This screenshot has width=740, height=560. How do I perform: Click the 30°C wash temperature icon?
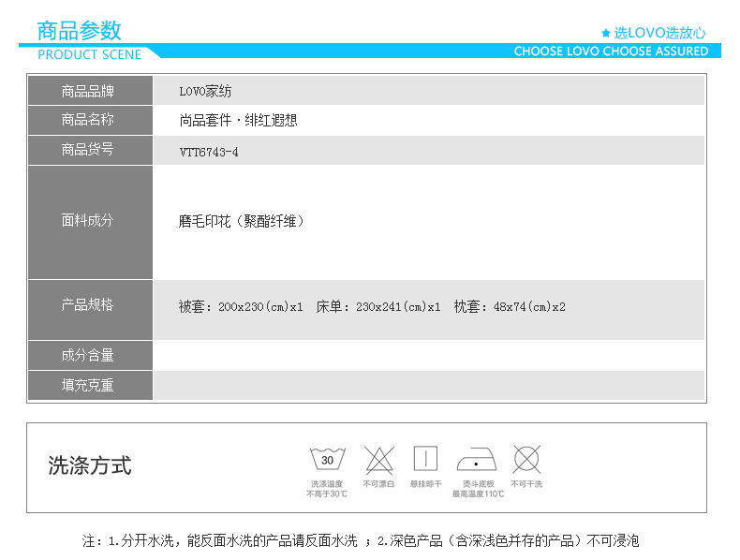(x=327, y=460)
